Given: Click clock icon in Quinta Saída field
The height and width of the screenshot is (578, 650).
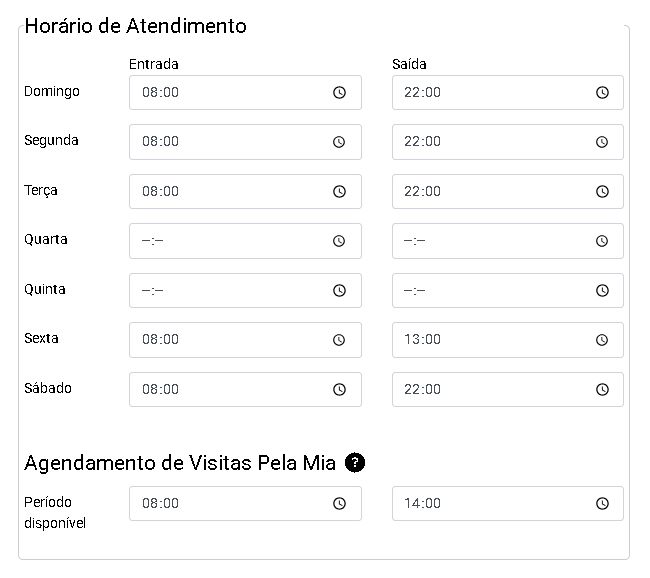Looking at the screenshot, I should [602, 290].
